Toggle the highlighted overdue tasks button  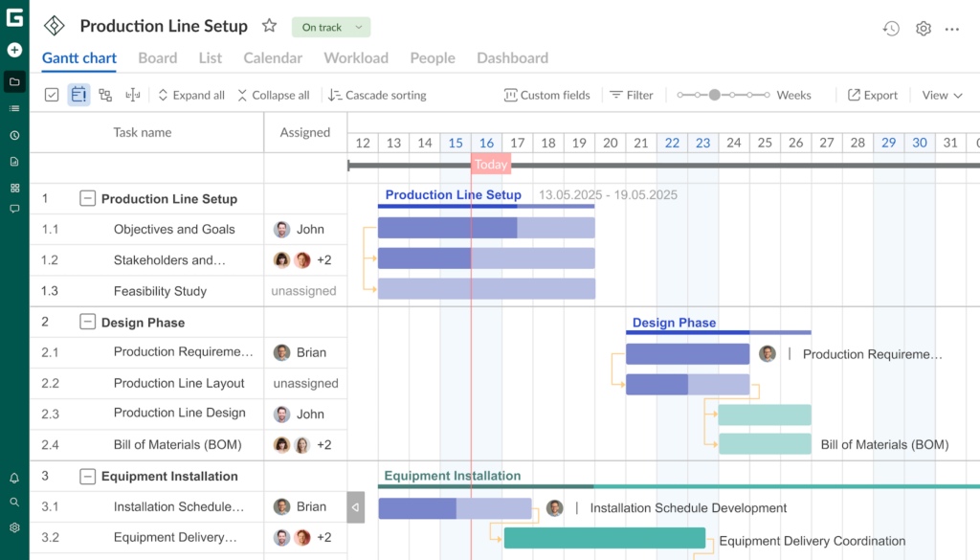[x=78, y=95]
